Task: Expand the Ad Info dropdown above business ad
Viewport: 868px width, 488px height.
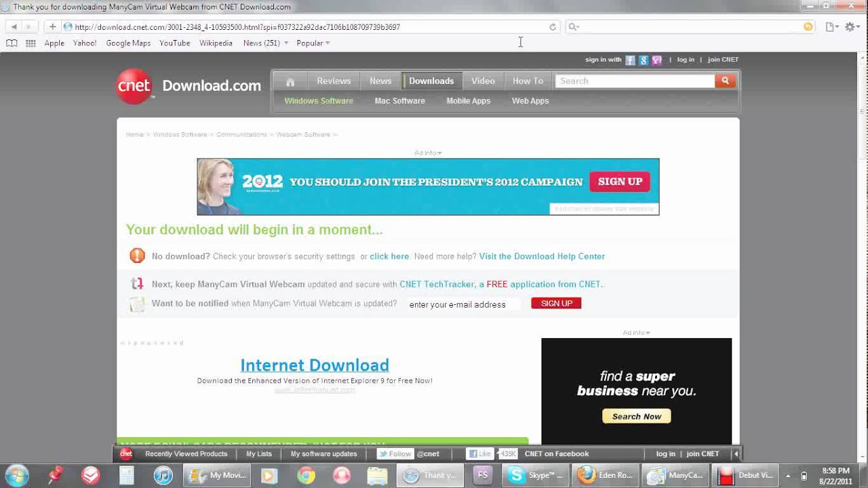Action: click(x=636, y=333)
